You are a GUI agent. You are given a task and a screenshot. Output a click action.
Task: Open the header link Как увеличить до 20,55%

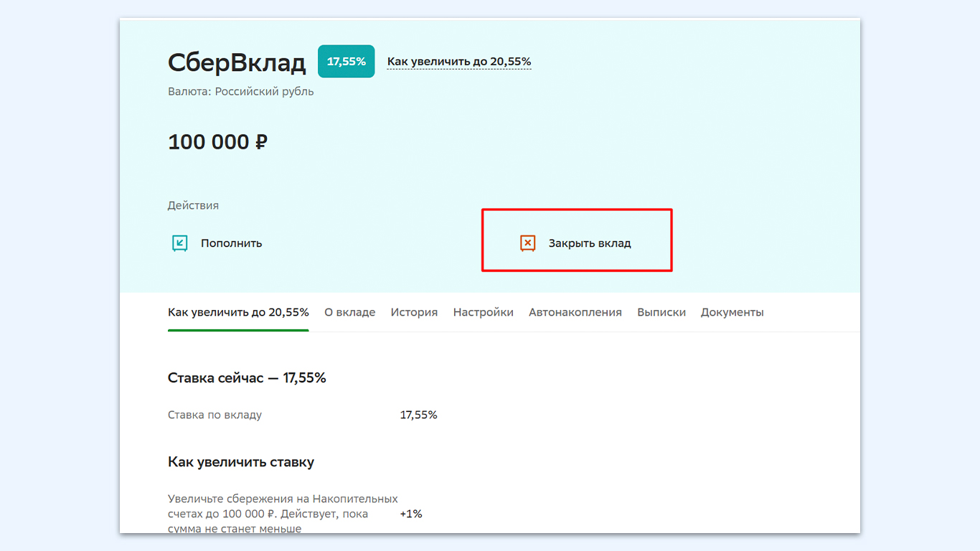pos(459,62)
